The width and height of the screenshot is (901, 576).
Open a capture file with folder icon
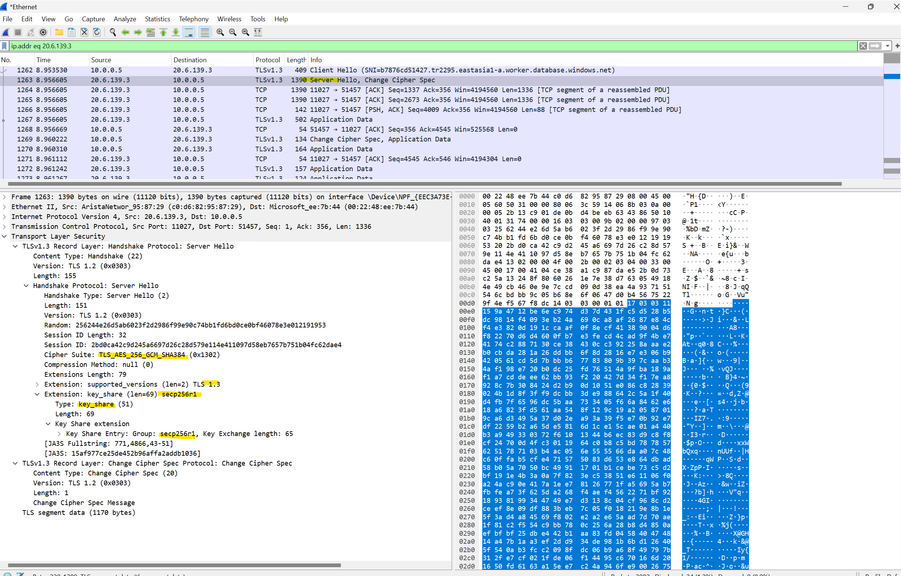(x=59, y=32)
